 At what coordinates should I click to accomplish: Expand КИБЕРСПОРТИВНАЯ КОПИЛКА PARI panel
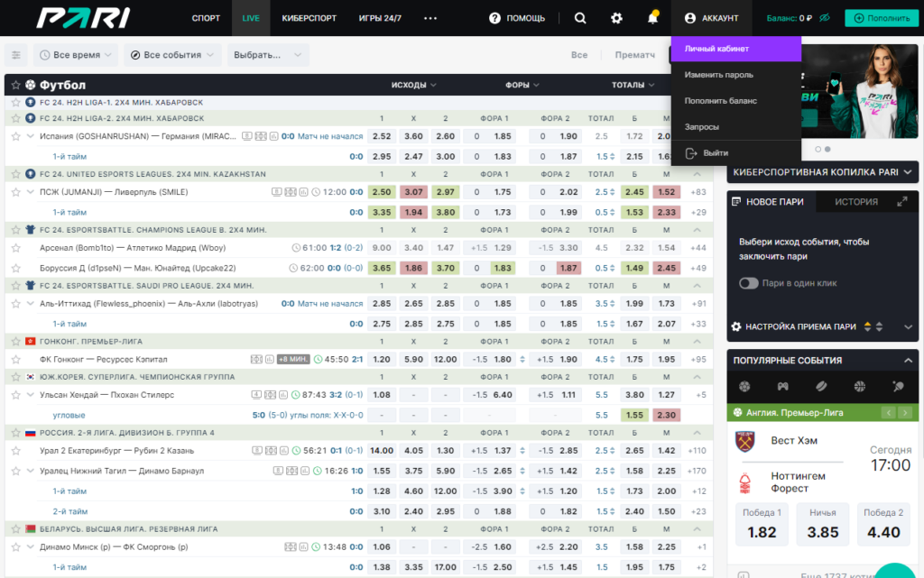pos(823,172)
